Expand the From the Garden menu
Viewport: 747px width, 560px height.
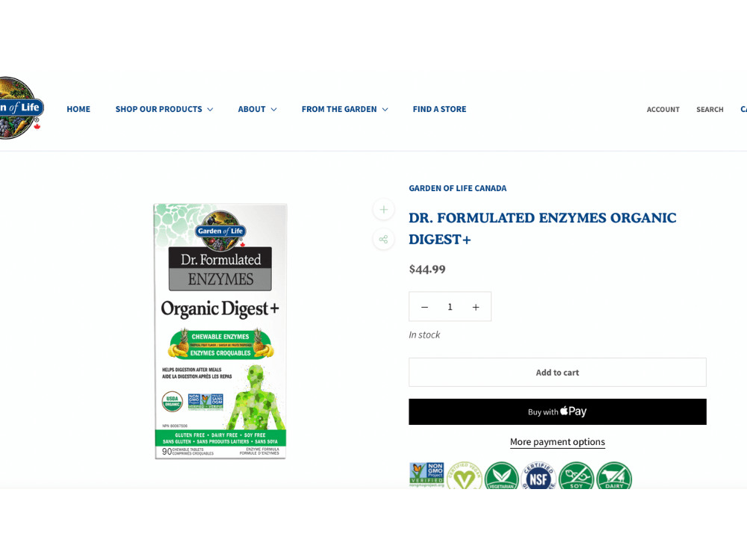(345, 109)
